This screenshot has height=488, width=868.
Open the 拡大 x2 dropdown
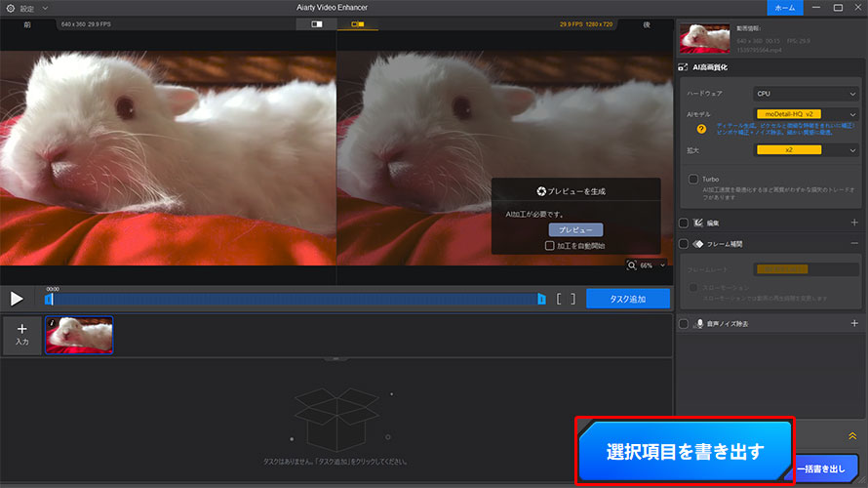[806, 150]
